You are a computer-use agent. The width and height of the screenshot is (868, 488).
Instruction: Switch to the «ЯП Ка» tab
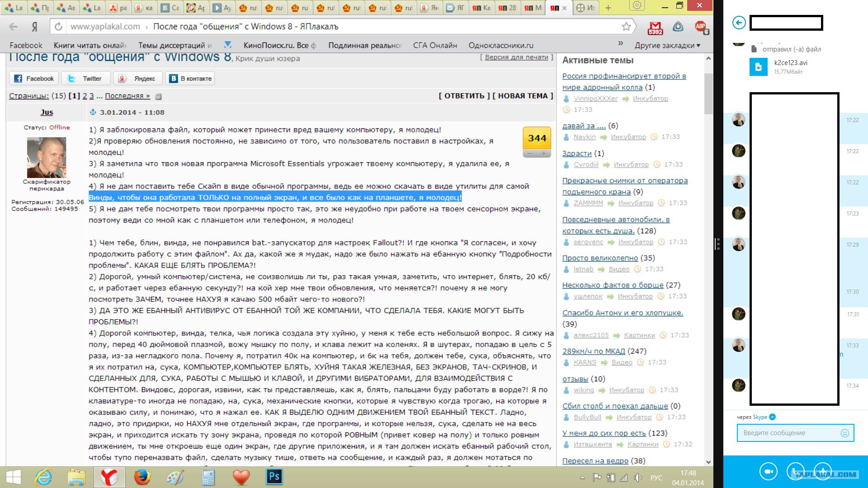pos(482,8)
